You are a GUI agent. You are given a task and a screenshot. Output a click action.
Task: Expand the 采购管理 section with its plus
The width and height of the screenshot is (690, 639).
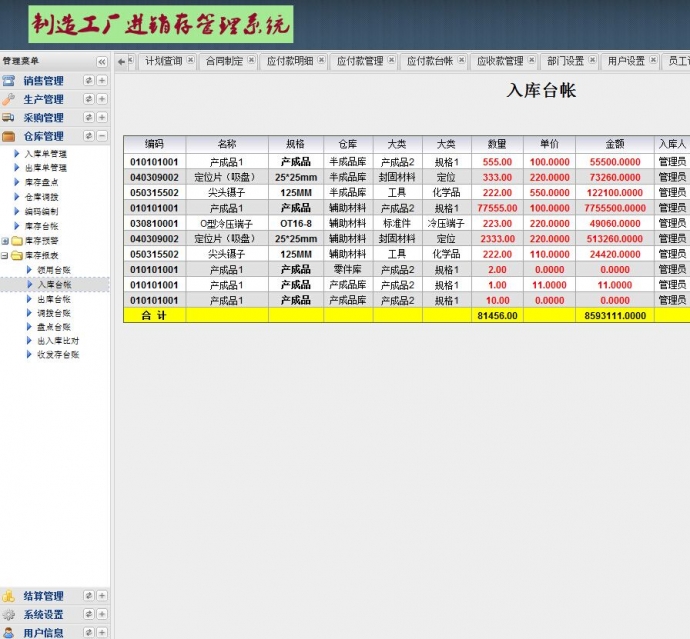[x=102, y=118]
